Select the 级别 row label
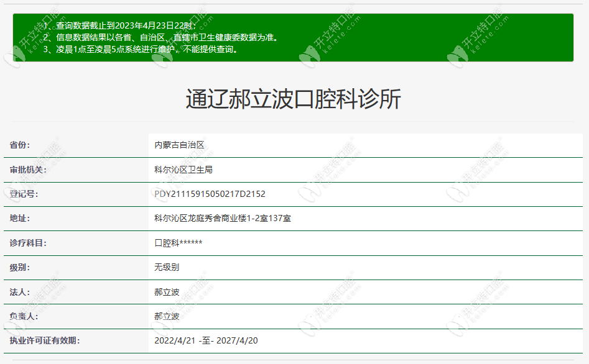 (x=19, y=267)
